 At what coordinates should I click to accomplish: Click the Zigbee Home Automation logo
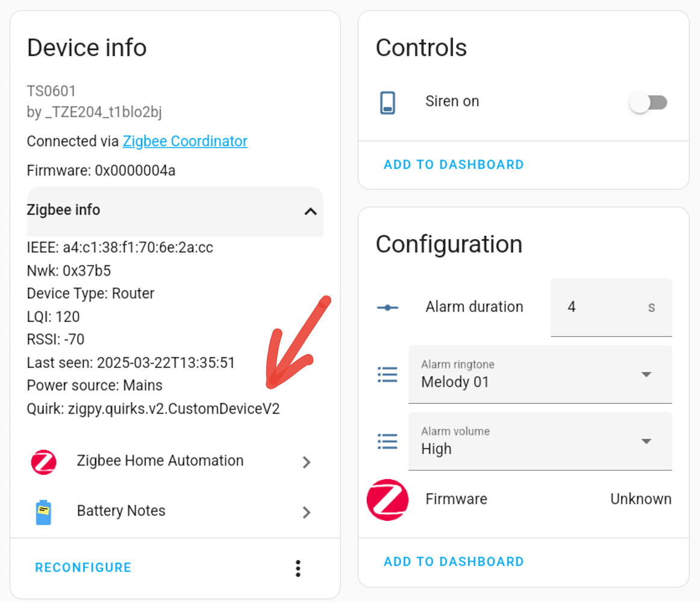(x=43, y=462)
